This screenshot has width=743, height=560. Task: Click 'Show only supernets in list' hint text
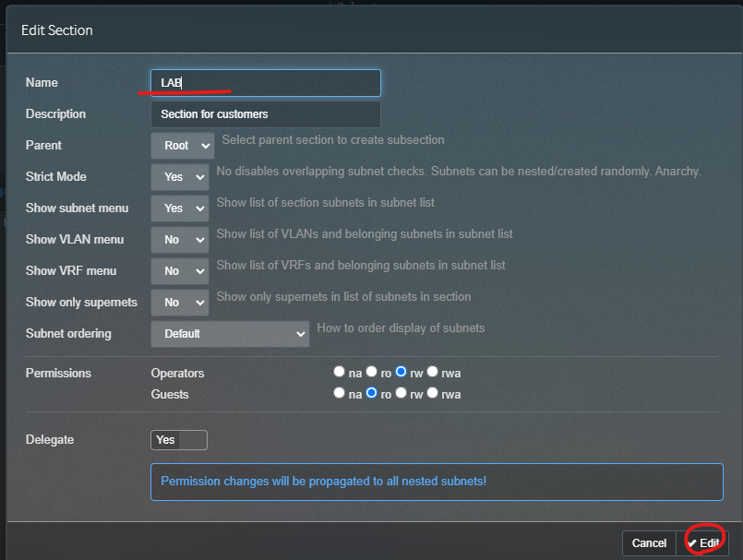(x=343, y=296)
